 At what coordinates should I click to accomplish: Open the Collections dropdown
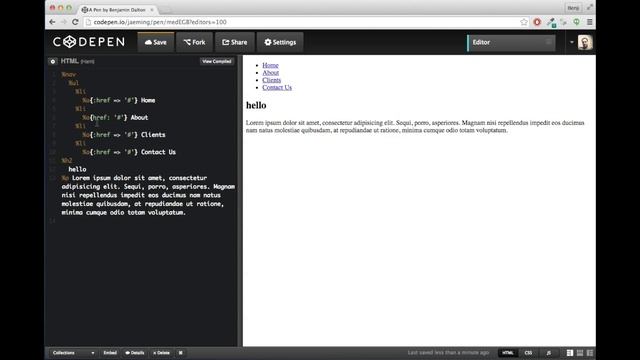coord(73,353)
